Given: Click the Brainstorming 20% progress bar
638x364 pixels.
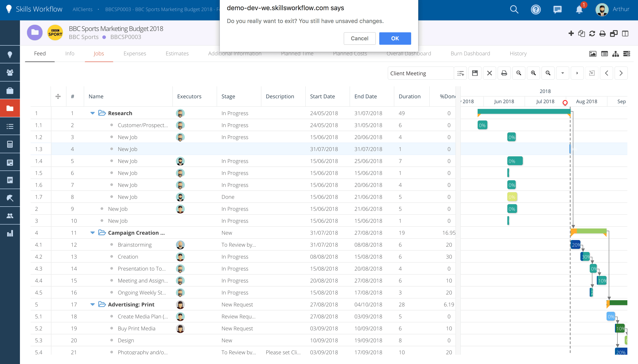Looking at the screenshot, I should (x=575, y=245).
